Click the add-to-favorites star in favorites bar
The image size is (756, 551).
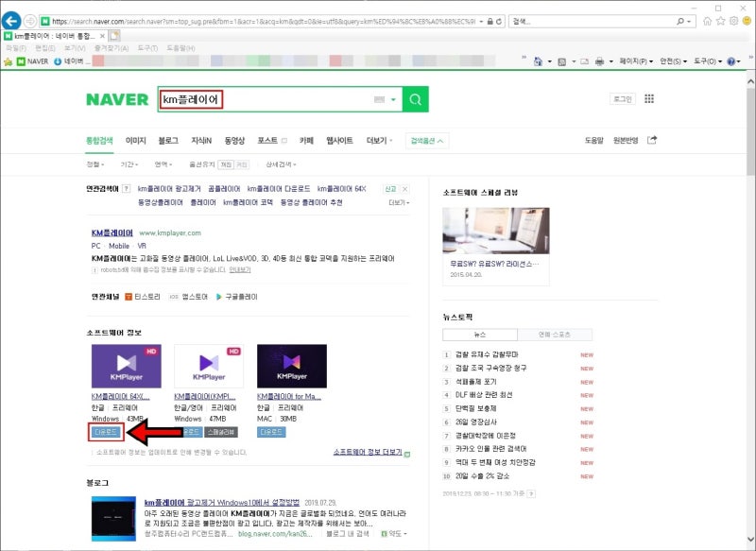click(x=8, y=61)
